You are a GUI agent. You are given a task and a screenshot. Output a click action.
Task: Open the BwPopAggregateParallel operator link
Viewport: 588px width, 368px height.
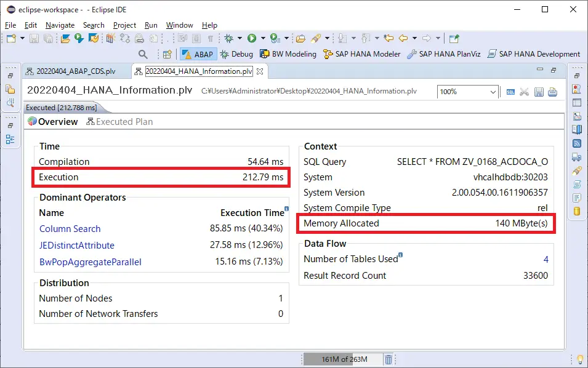coord(91,262)
